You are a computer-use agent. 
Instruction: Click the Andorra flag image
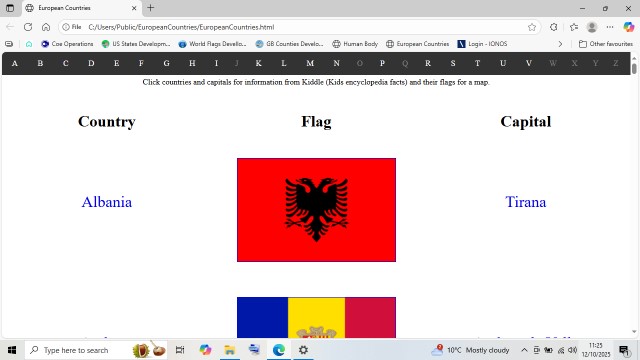316,318
